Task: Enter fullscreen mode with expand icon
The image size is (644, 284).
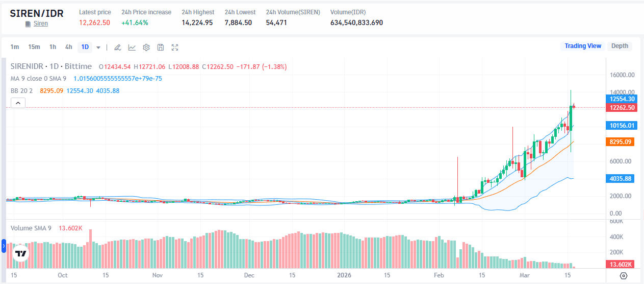Action: point(175,48)
